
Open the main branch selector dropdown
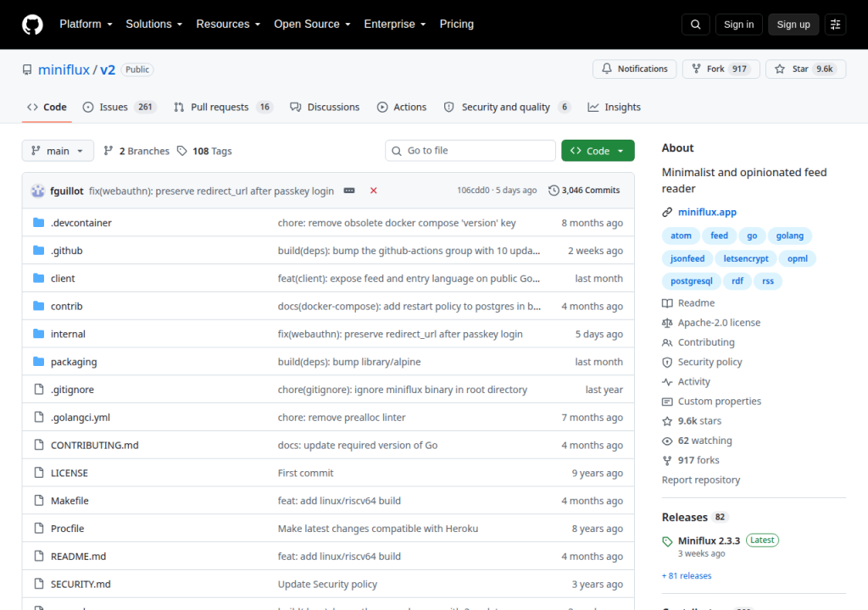pyautogui.click(x=58, y=151)
